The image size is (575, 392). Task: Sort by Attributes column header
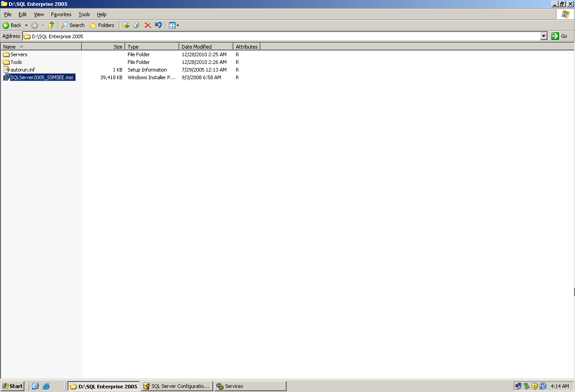point(247,46)
